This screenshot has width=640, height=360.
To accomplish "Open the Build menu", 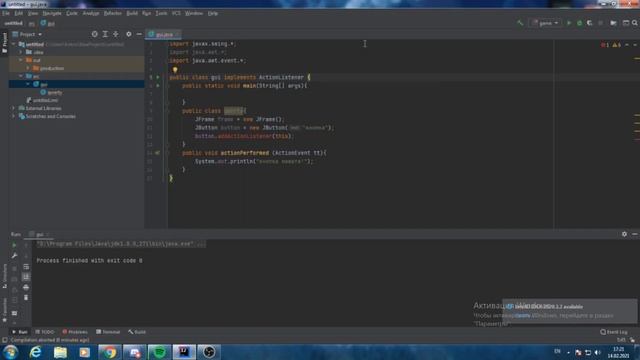I will (x=132, y=13).
